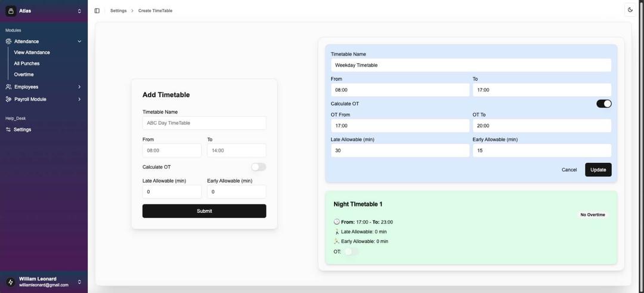This screenshot has height=293, width=644.
Task: Focus Late Allowable field in Add Timetable
Action: pos(172,192)
